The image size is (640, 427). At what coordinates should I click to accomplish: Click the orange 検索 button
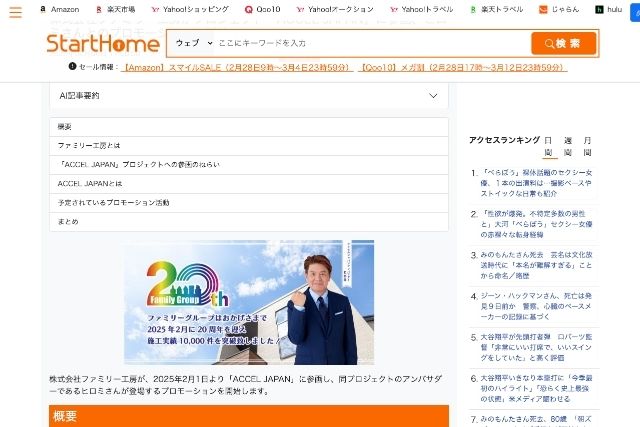coord(564,43)
